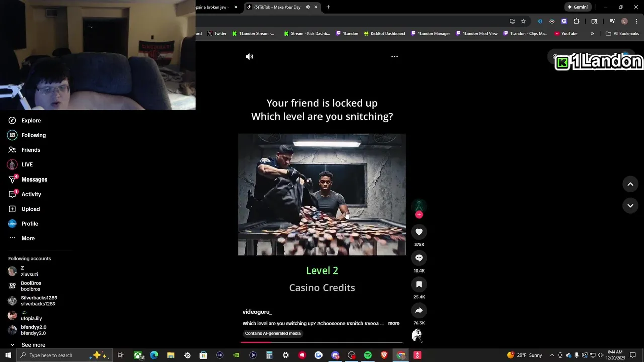Open LIVE in the sidebar
The image size is (644, 362).
point(20,165)
